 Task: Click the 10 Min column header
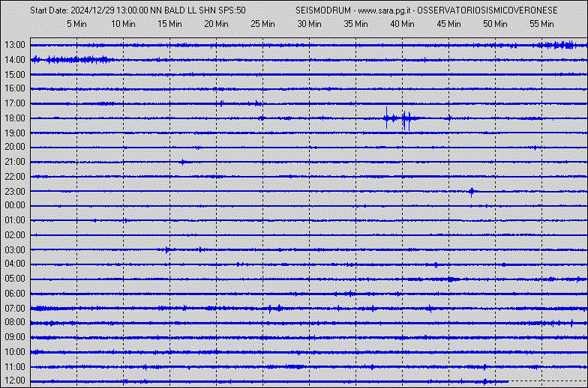[123, 24]
